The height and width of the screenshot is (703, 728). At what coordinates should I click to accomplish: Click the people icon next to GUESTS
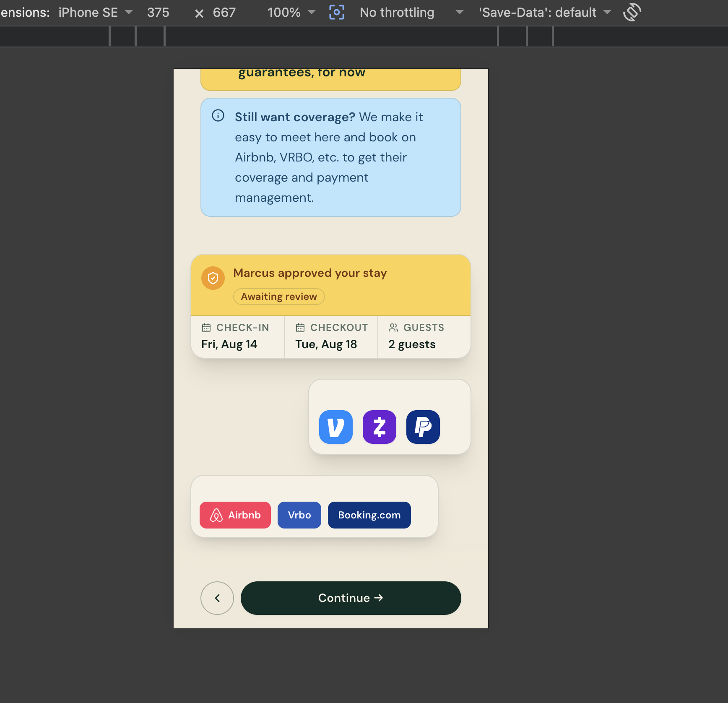point(393,328)
